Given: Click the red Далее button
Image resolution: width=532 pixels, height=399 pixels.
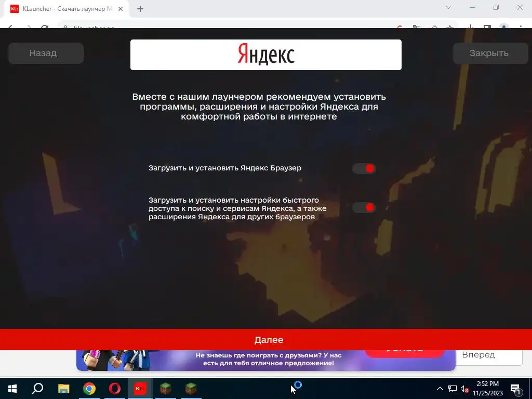Looking at the screenshot, I should [x=266, y=339].
